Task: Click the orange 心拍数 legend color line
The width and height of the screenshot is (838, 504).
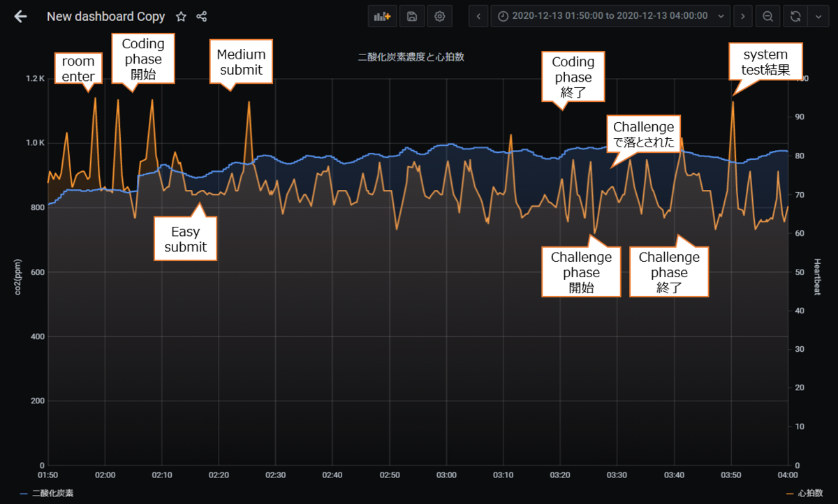Action: 790,494
